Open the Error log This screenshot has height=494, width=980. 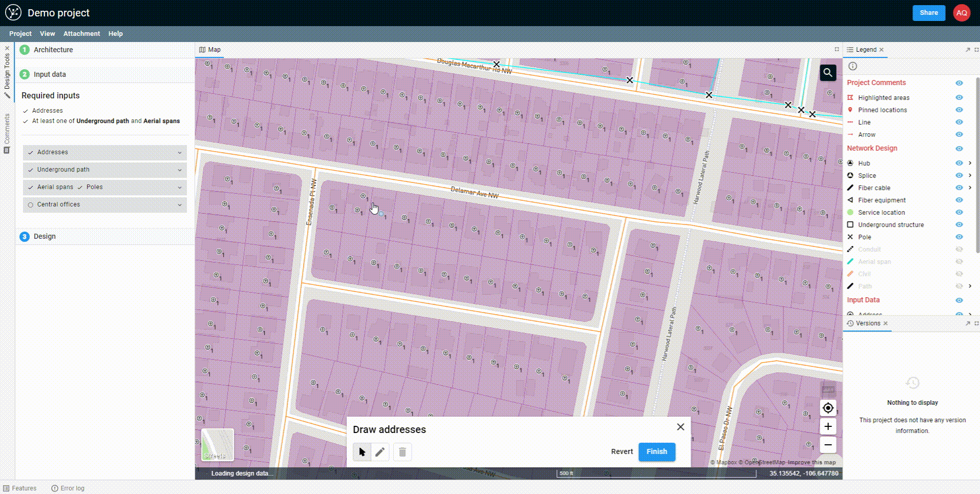[x=68, y=488]
